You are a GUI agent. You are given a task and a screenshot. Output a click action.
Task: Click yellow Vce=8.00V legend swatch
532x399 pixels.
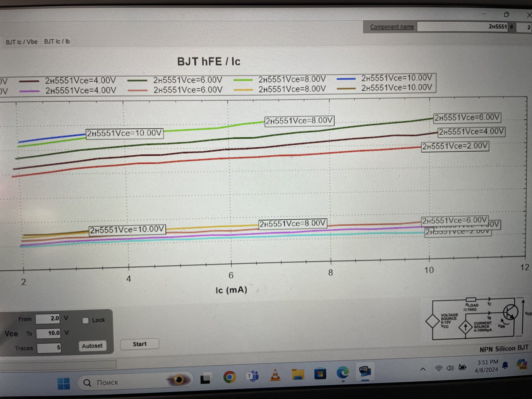[243, 90]
